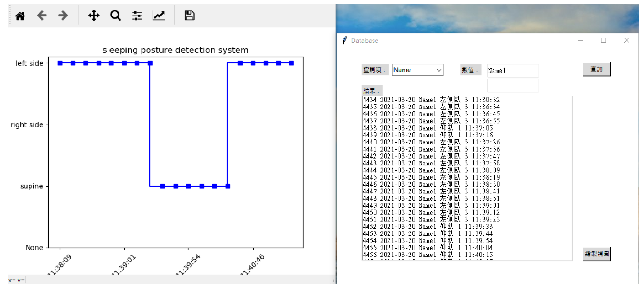Click the Database window feather icon
644x292 pixels.
pos(344,40)
